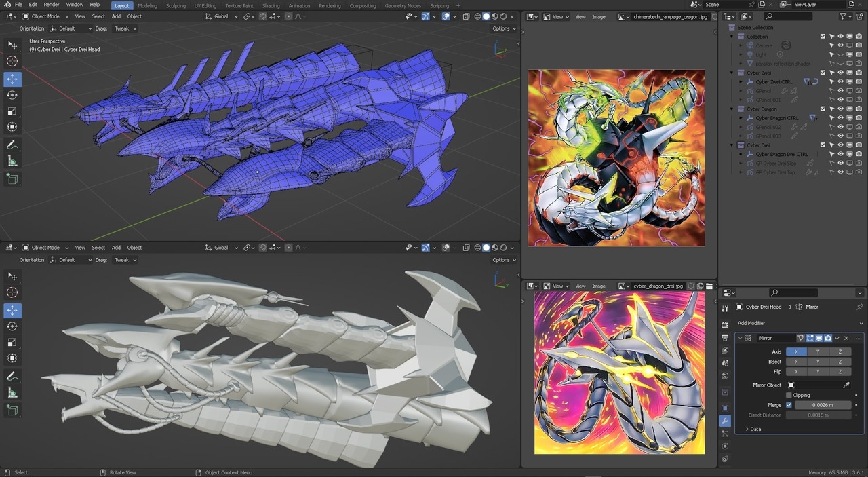868x477 pixels.
Task: Pin the properties editor context
Action: pyautogui.click(x=860, y=307)
